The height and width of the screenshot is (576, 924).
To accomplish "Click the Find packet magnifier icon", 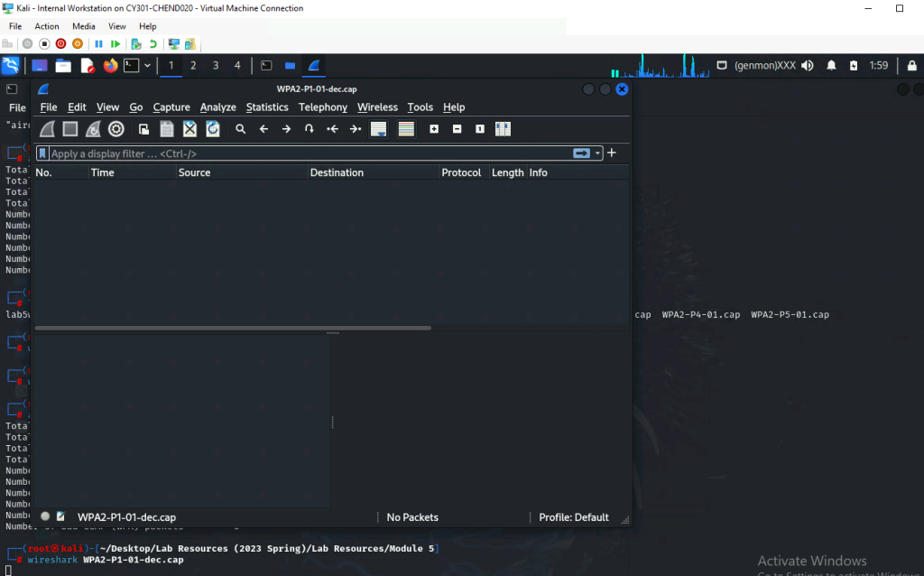I will pos(241,129).
